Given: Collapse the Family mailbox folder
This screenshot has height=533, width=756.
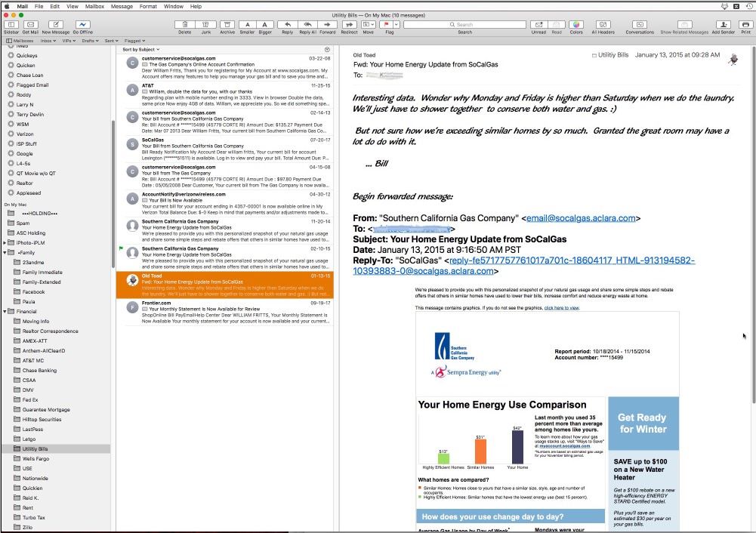Looking at the screenshot, I should [x=5, y=252].
